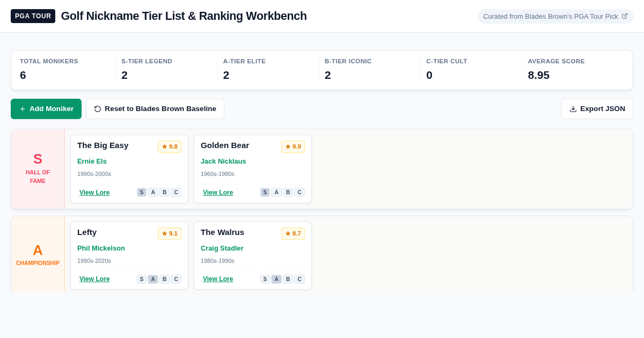
Task: Click the star rating 9.9 on Golden Bear
Action: (x=293, y=146)
